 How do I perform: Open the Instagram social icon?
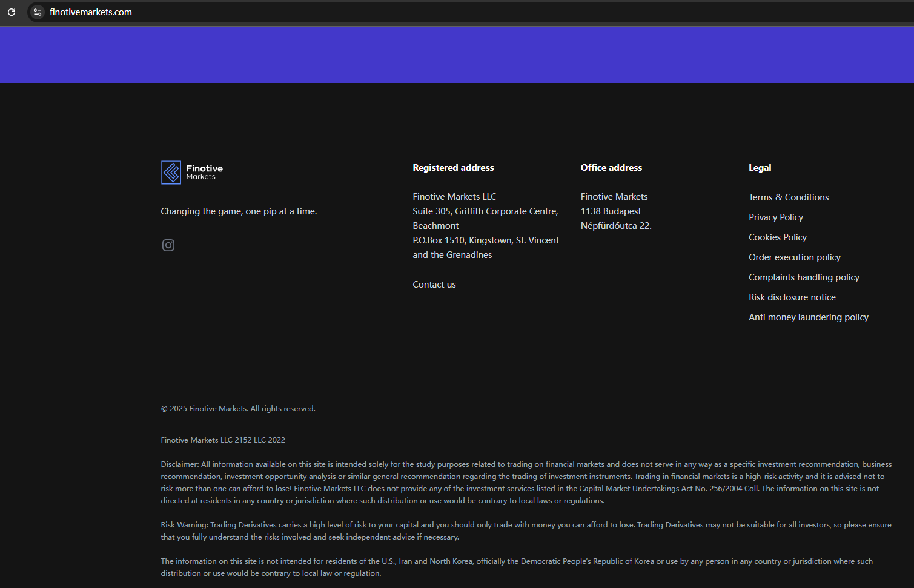point(168,245)
